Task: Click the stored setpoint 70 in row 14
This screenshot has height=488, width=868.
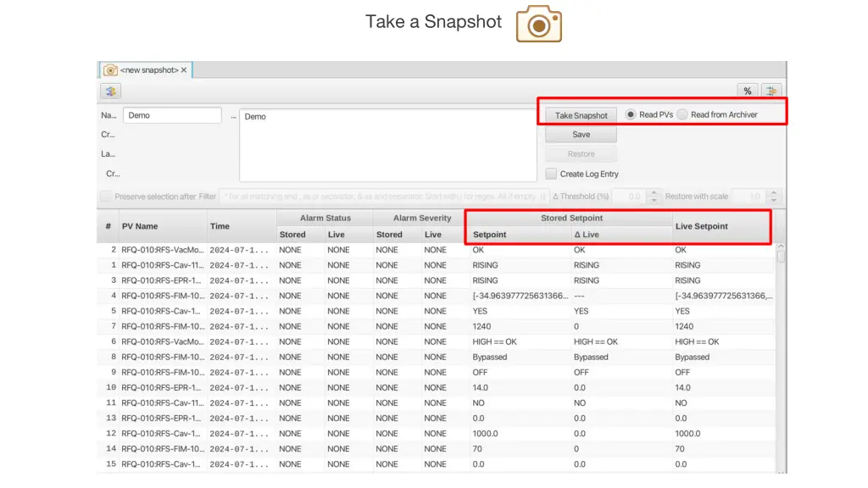Action: [x=477, y=449]
